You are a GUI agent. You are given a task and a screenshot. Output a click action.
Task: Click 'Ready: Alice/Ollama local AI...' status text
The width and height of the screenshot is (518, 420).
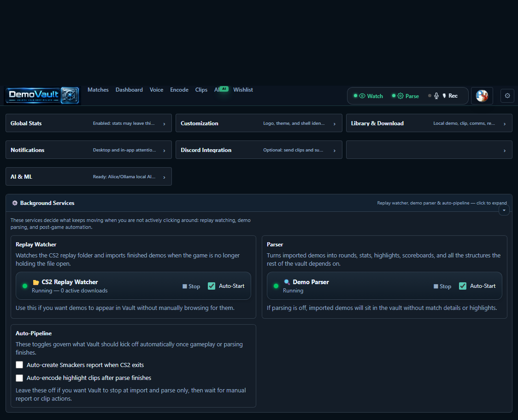point(124,177)
